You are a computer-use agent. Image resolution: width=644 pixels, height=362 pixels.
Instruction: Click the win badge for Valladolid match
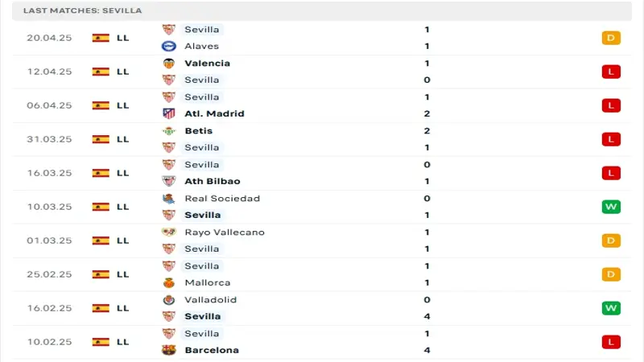point(611,308)
